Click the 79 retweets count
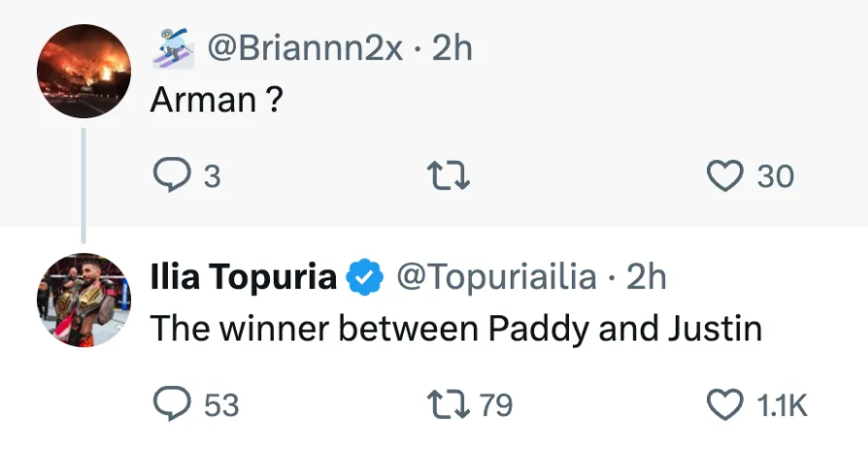 pyautogui.click(x=496, y=404)
